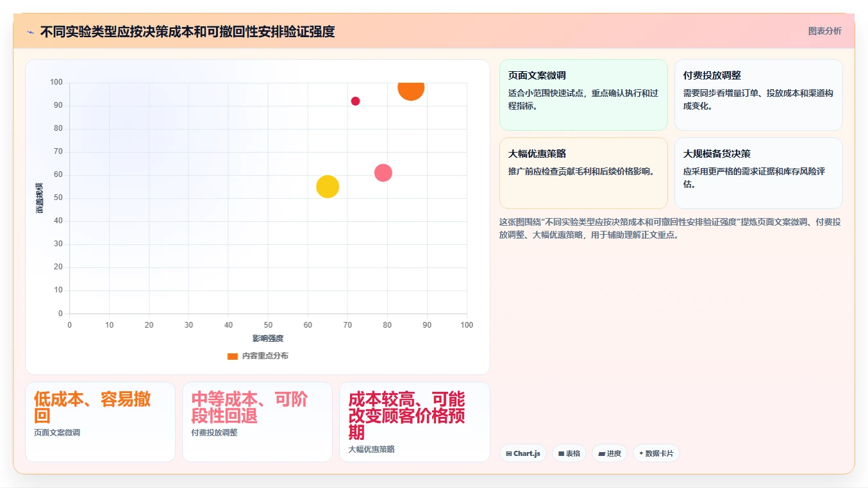Open the 页面文案微调 info card

583,95
